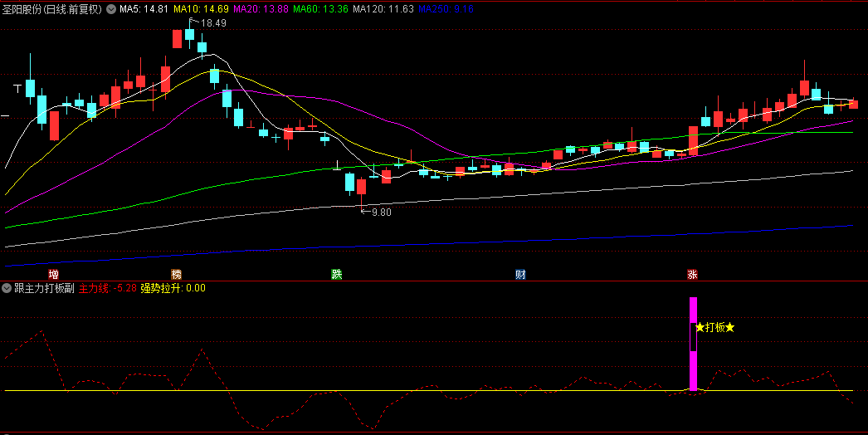This screenshot has height=435, width=868.
Task: Click the MA20: 13.88 label
Action: tap(261, 9)
